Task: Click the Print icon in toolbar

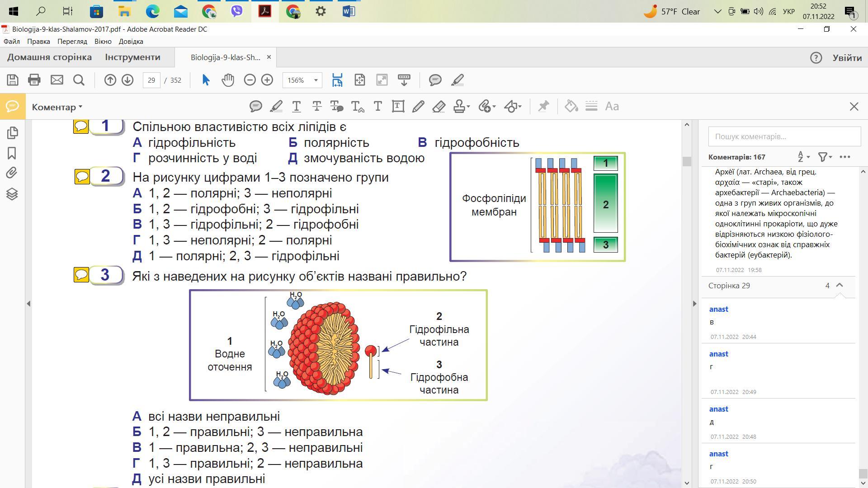Action: click(34, 80)
